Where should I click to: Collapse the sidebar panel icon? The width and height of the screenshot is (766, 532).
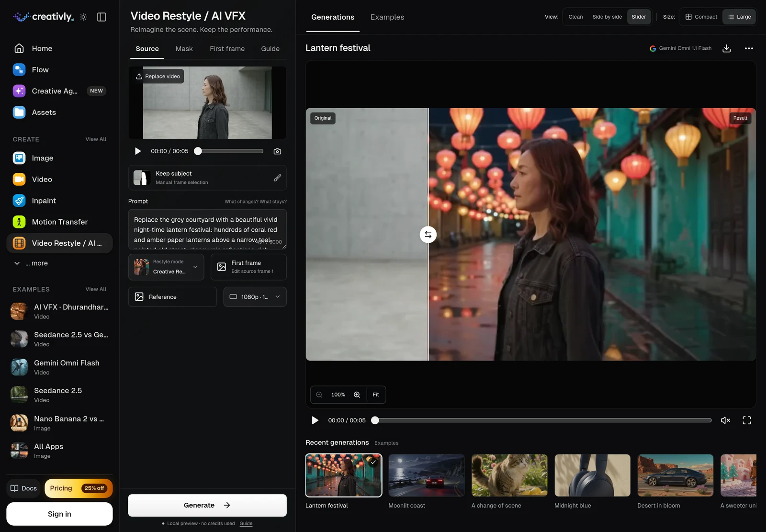pos(101,17)
